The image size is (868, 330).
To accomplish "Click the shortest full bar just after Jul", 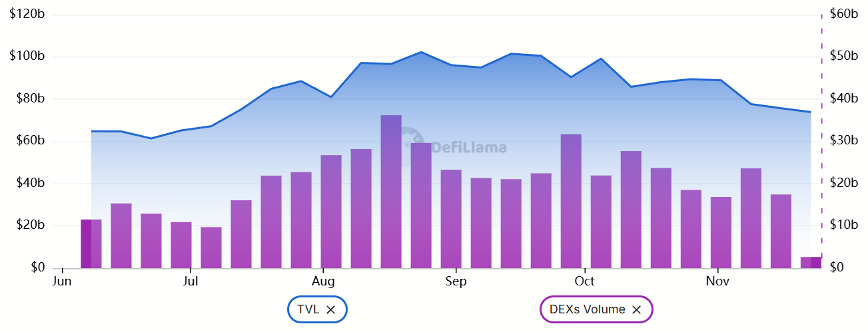I will click(211, 247).
